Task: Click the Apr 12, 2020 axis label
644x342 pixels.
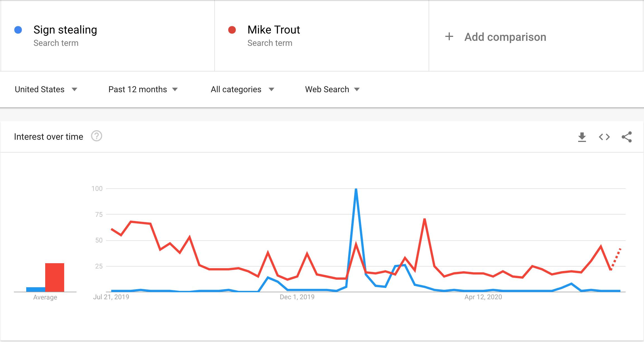Action: tap(483, 297)
